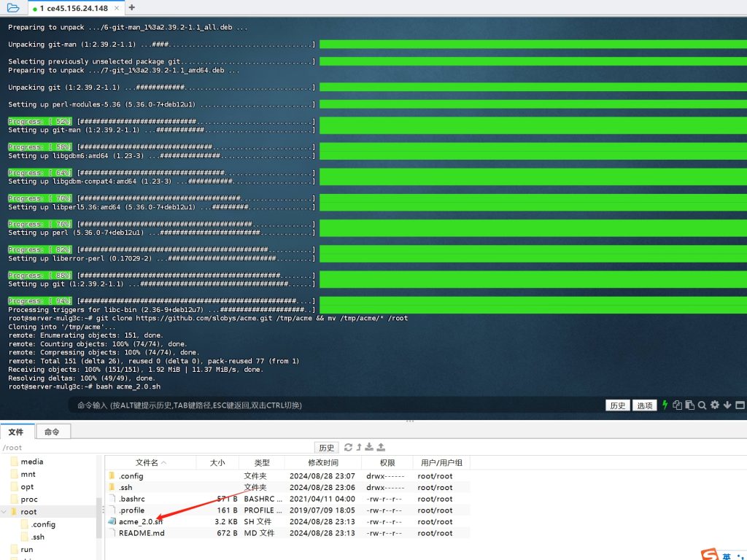Click SH 文件 type cell
Image resolution: width=747 pixels, height=560 pixels.
pos(258,521)
